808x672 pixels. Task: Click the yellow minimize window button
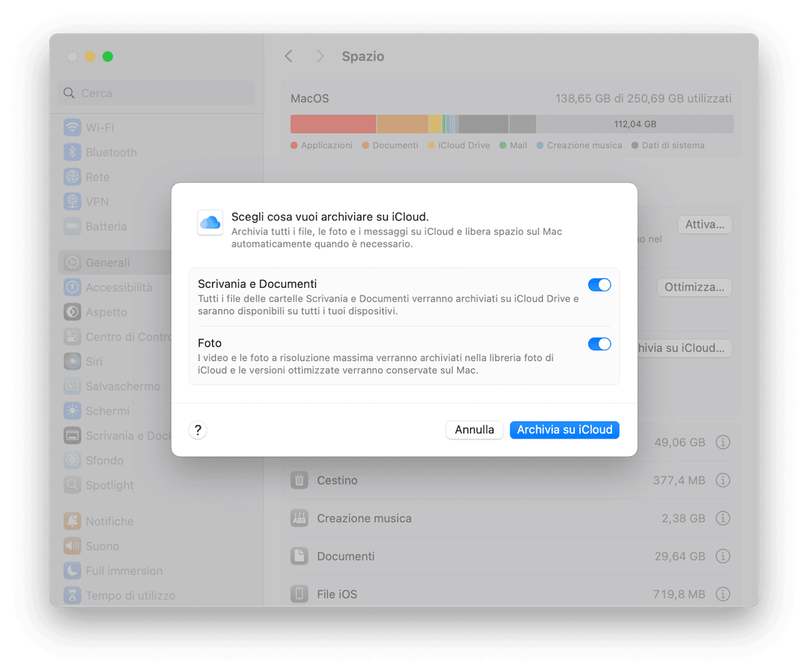[90, 56]
